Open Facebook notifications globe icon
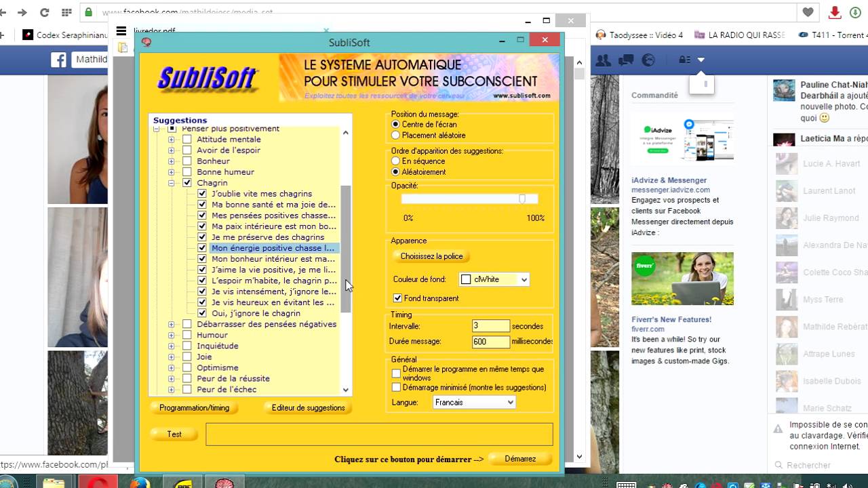Viewport: 868px width, 488px height. (x=648, y=60)
